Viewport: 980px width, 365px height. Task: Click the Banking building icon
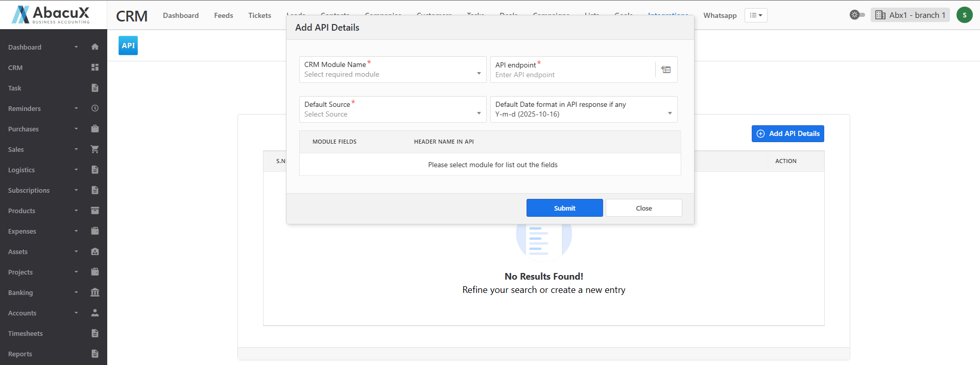click(x=94, y=292)
